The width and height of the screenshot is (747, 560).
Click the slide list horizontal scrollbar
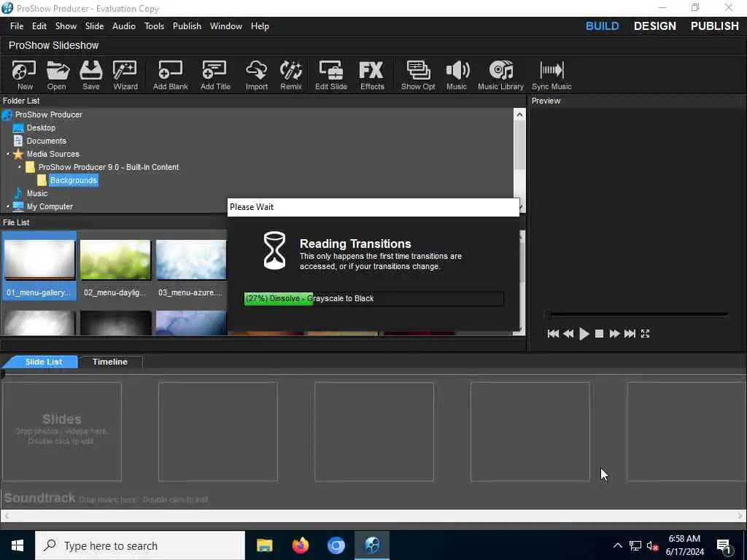[373, 516]
